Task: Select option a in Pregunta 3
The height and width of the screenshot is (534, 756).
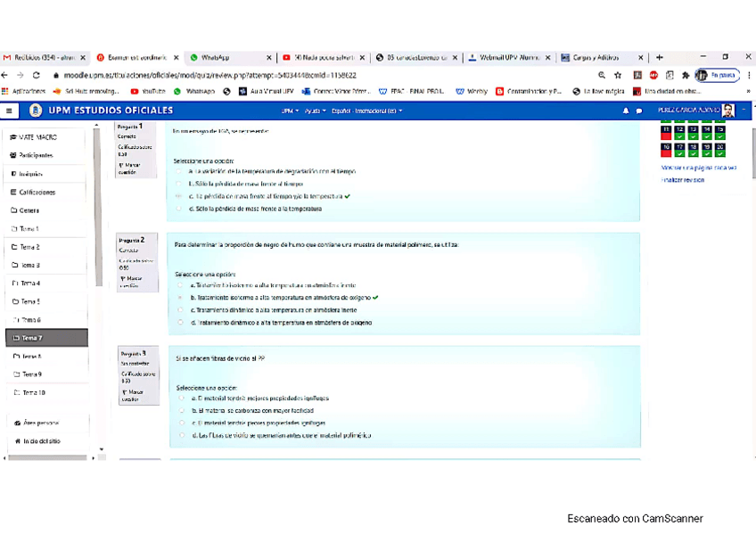Action: pos(182,398)
